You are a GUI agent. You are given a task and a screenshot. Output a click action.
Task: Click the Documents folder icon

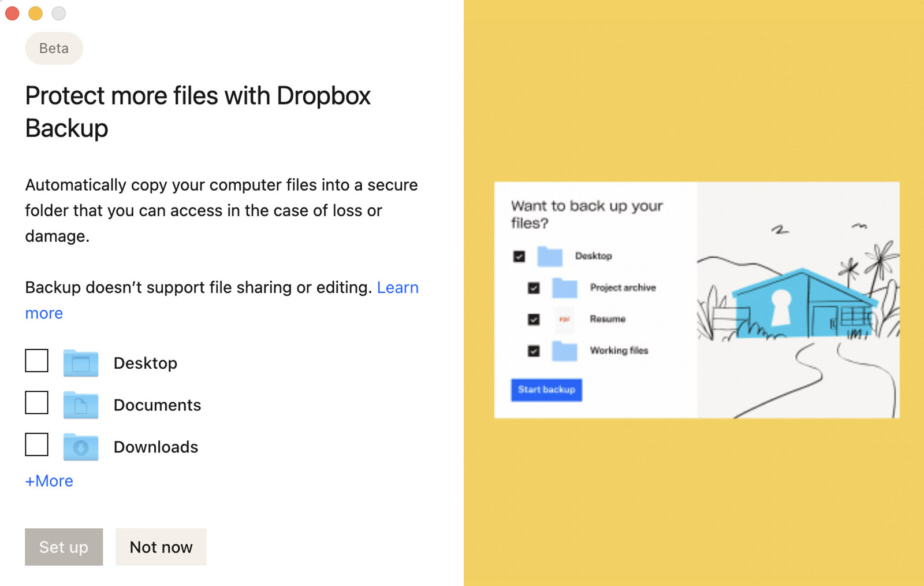(80, 405)
